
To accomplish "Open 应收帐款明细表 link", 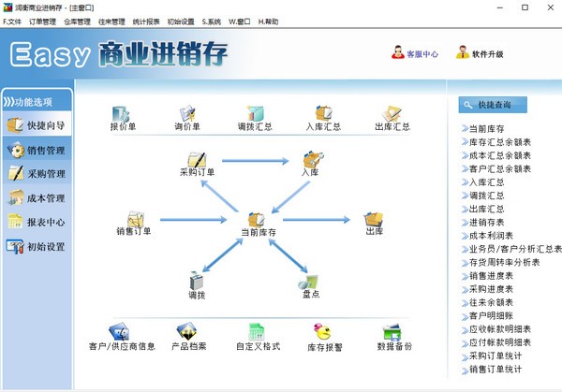I will pyautogui.click(x=496, y=329).
